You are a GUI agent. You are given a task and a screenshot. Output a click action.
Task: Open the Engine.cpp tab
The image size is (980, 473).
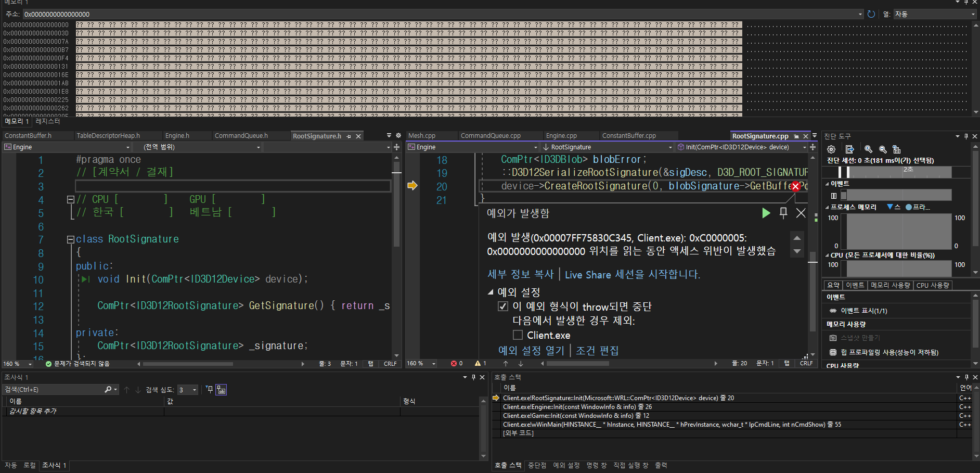561,136
